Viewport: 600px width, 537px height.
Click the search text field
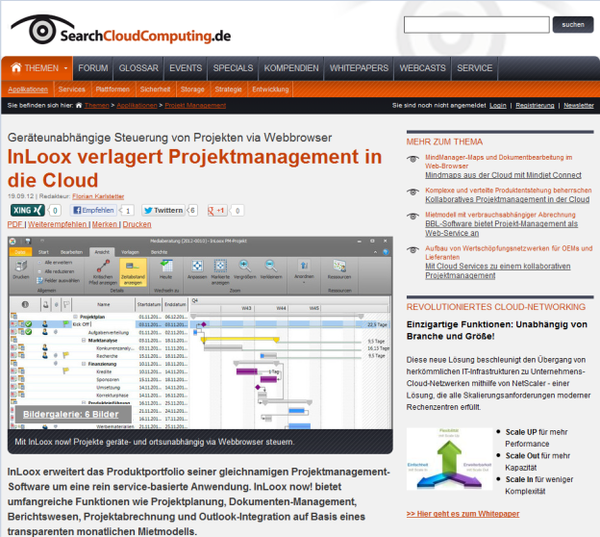[x=477, y=24]
